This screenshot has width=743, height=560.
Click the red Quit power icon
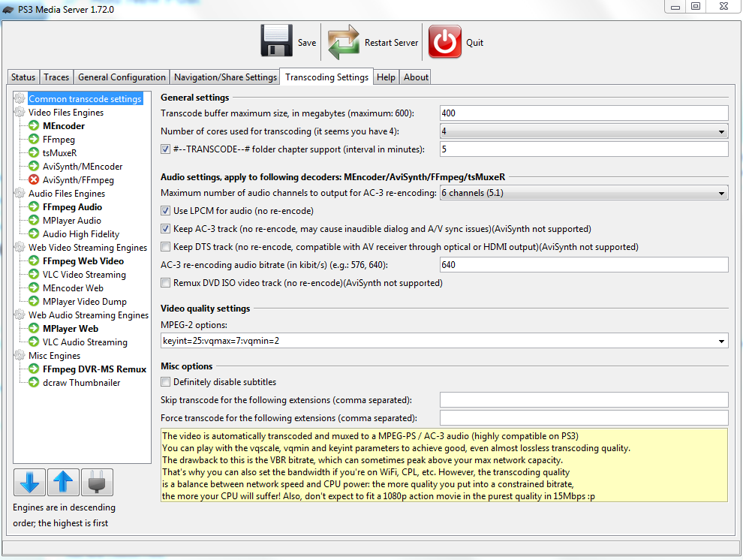tap(445, 42)
